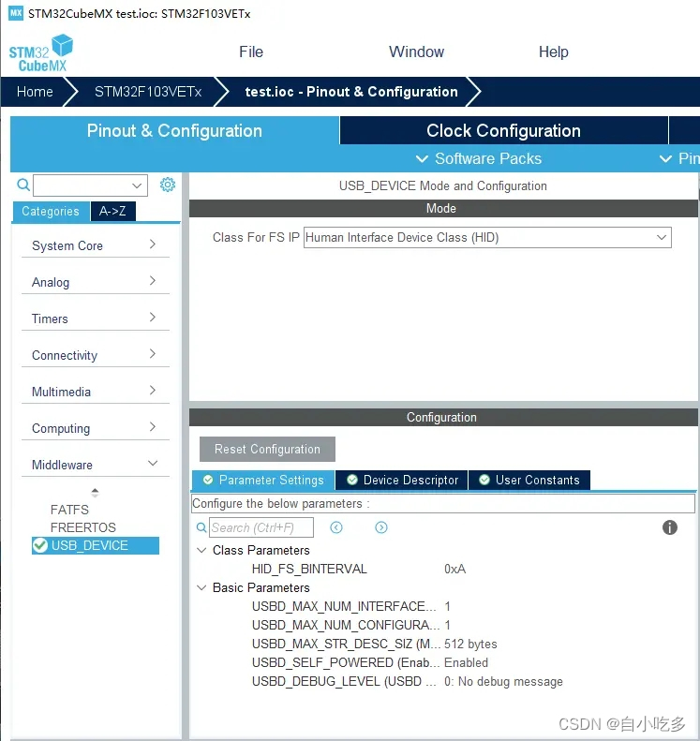Click the USBD_SELF_POWERED Enabled value
The height and width of the screenshot is (741, 700).
(466, 662)
